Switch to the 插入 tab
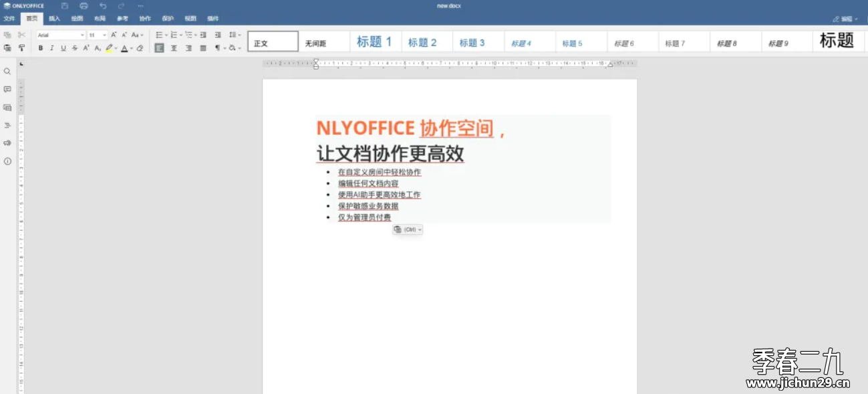This screenshot has height=394, width=868. [x=54, y=19]
